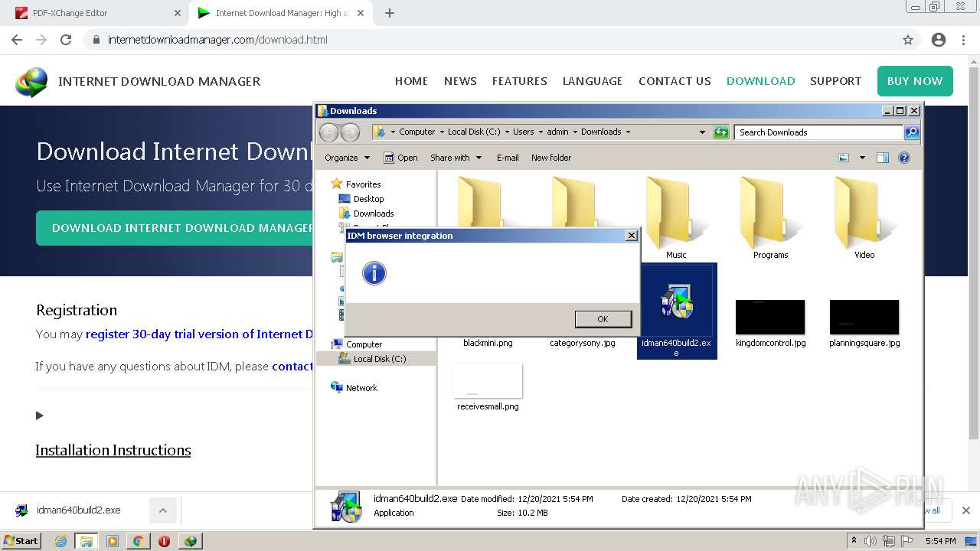
Task: Select the blackmini.png file label
Action: click(x=488, y=343)
